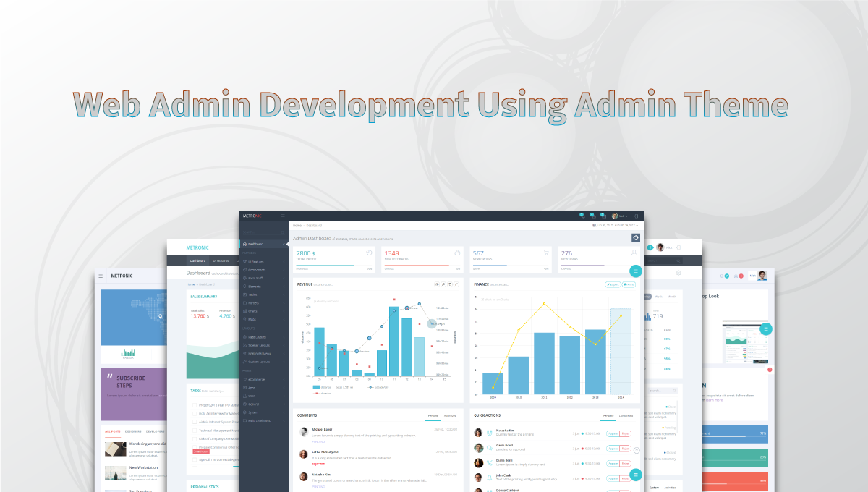
Task: Click the New Orders progress bar
Action: (511, 266)
